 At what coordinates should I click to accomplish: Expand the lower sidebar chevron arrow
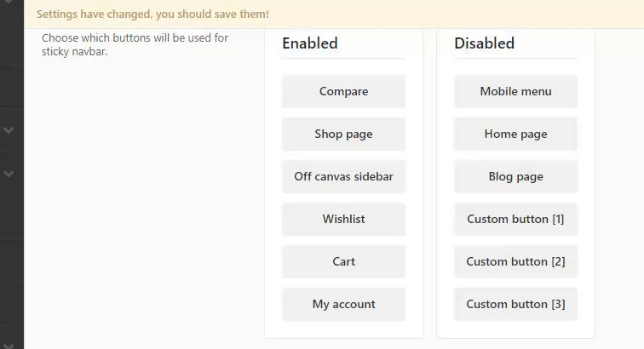(9, 174)
